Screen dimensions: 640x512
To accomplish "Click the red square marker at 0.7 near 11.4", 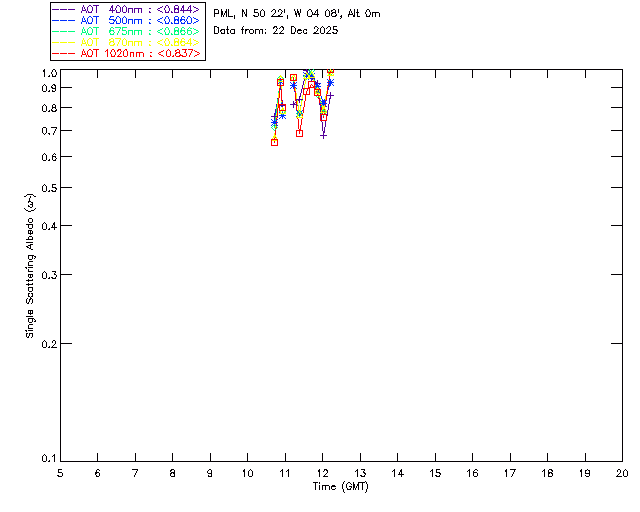I will [x=300, y=134].
